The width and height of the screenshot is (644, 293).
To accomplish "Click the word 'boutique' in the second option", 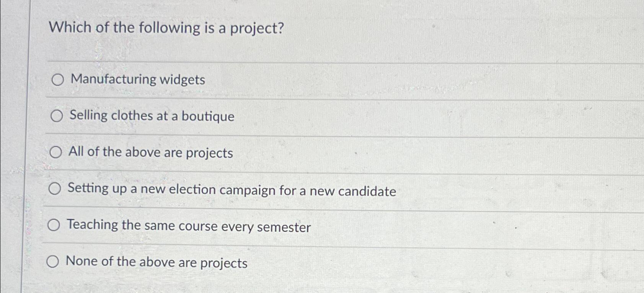I will [x=208, y=116].
